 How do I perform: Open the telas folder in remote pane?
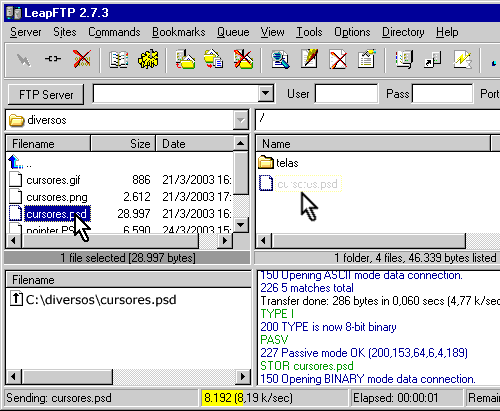tap(287, 163)
